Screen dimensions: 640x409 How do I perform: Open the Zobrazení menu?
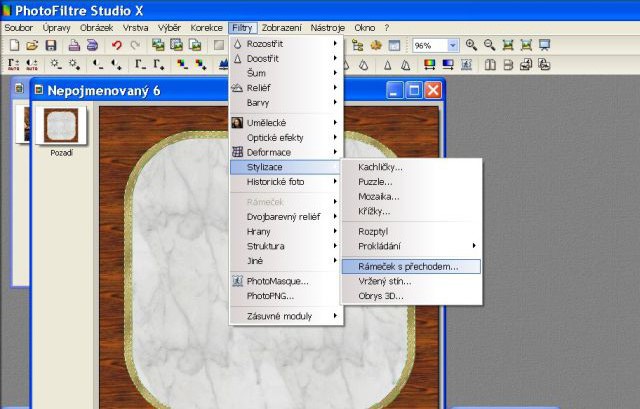point(282,28)
